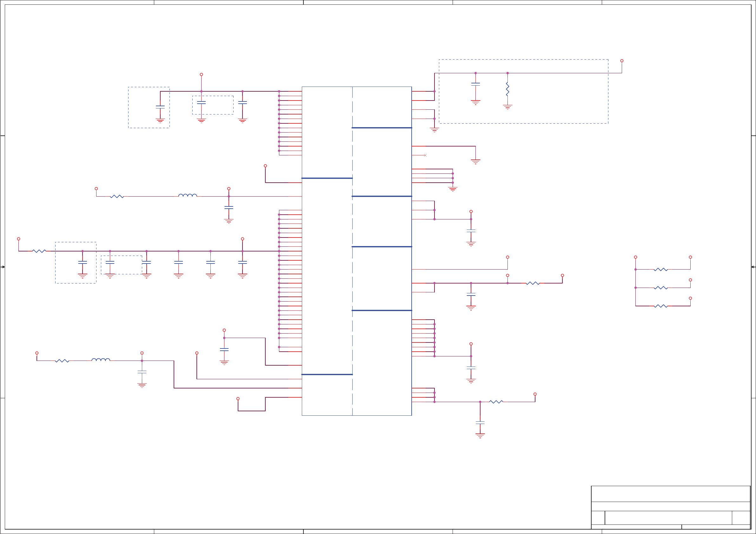Select the lowest capacitor at the bottom right
756x534 pixels.
[480, 423]
